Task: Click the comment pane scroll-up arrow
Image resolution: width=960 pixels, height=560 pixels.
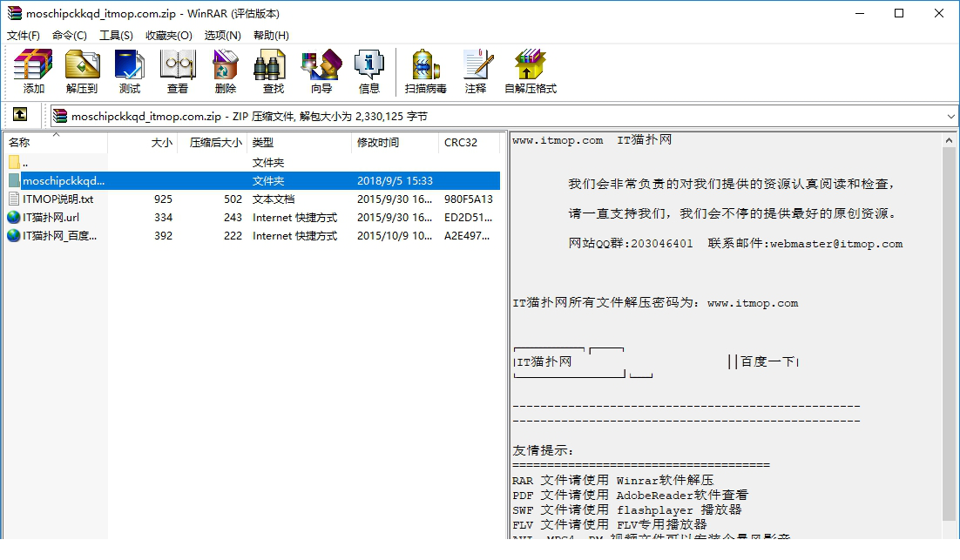Action: [x=949, y=141]
